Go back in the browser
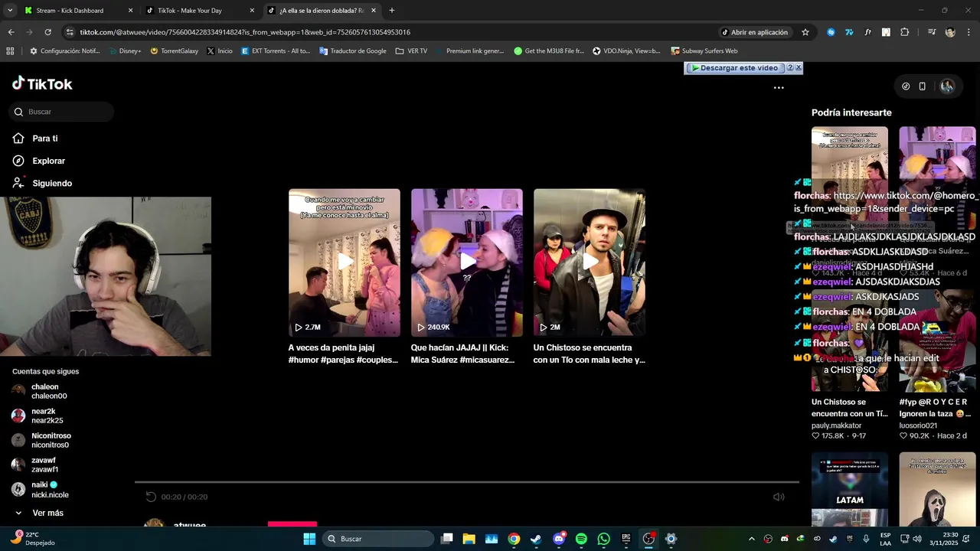 click(11, 32)
